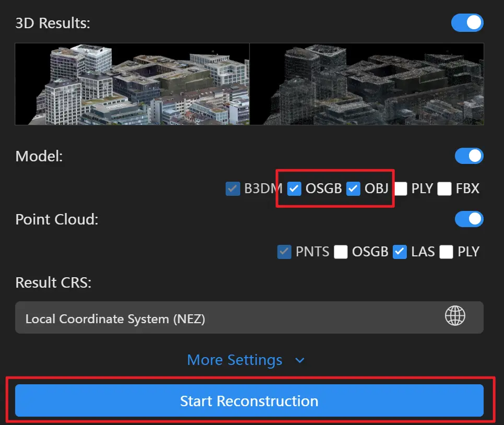This screenshot has height=425, width=504.
Task: Toggle the Model B3DM checkbox
Action: [x=233, y=189]
